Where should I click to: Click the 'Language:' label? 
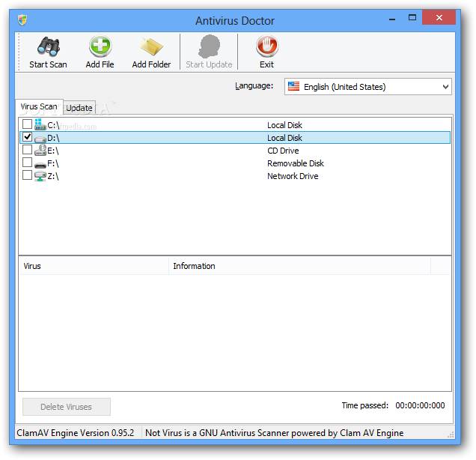point(254,86)
